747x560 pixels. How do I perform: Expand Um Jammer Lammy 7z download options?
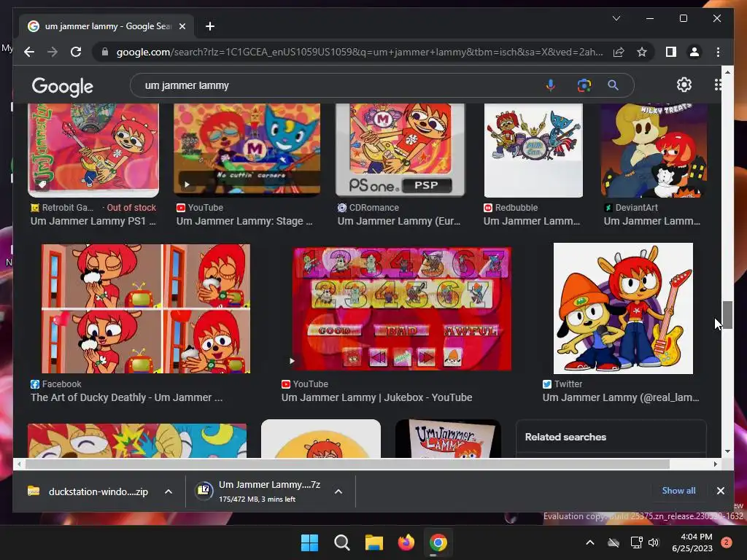[x=338, y=491]
